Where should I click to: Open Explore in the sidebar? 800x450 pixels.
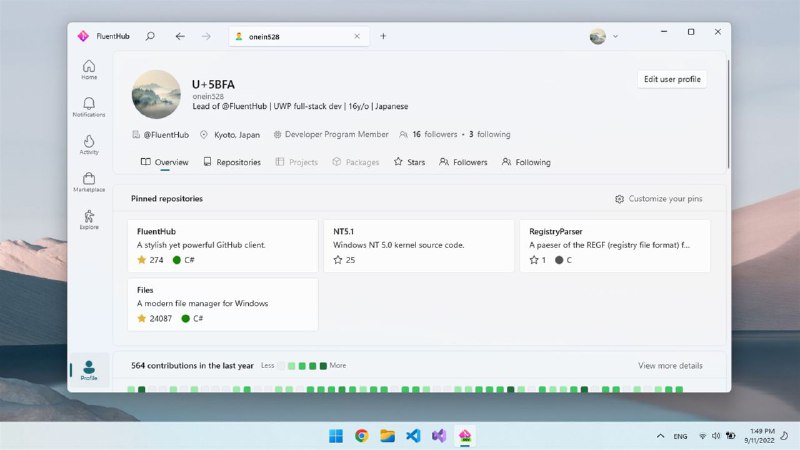[89, 219]
